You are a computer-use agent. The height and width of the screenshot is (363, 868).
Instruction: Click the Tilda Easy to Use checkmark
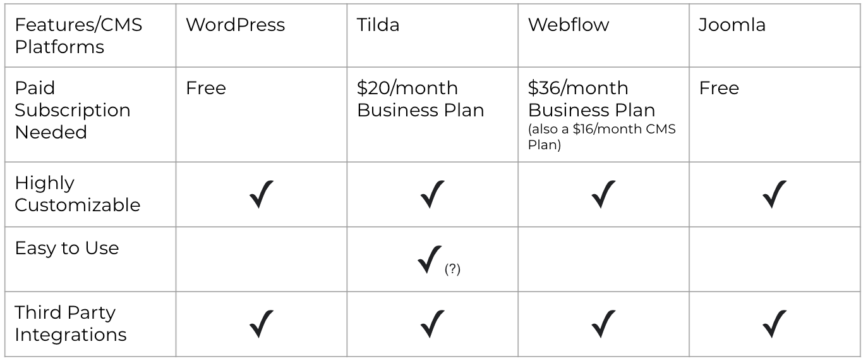click(x=430, y=259)
